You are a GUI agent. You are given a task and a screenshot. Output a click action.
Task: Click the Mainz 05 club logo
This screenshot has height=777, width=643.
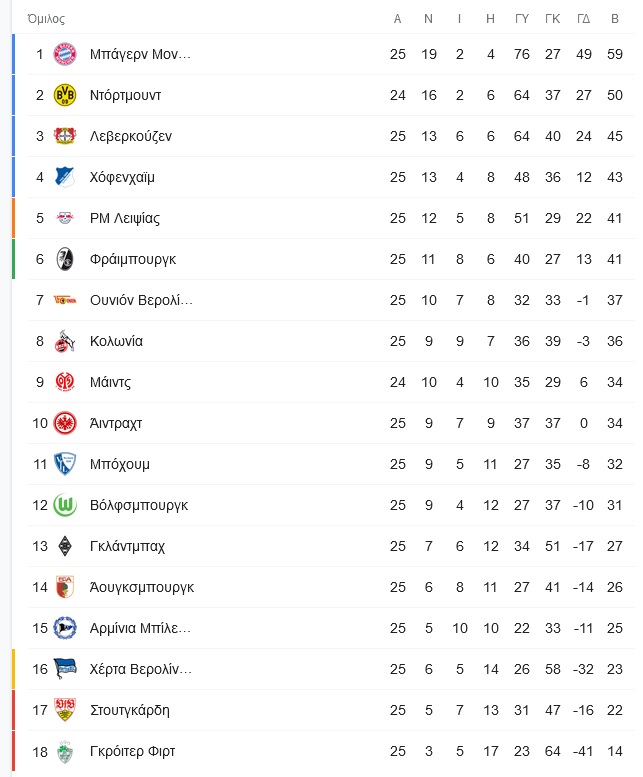point(65,382)
